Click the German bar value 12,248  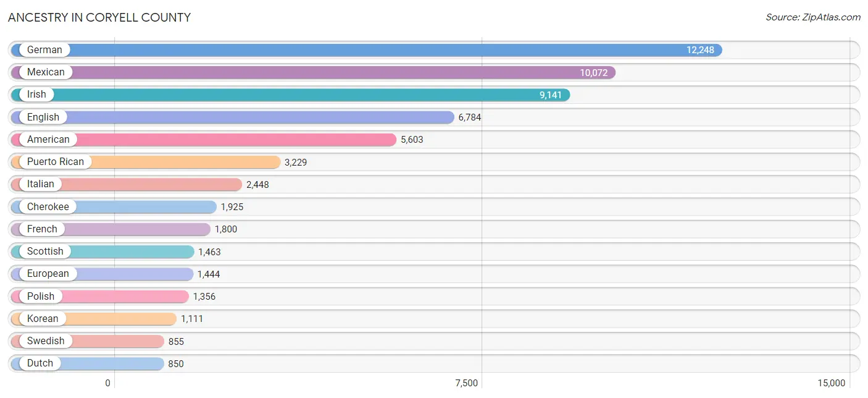point(700,50)
